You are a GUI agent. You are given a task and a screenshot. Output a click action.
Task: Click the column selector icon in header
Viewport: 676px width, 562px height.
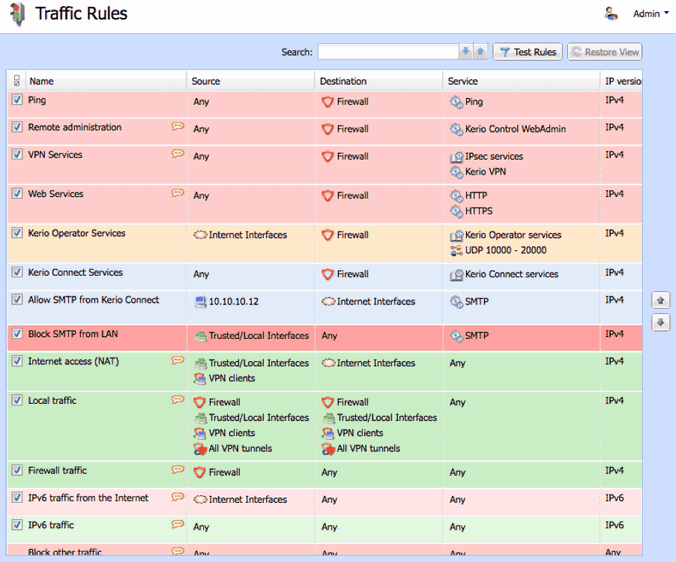click(x=17, y=81)
